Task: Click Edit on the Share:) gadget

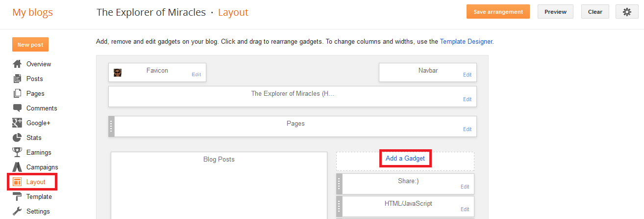Action: coord(465,187)
